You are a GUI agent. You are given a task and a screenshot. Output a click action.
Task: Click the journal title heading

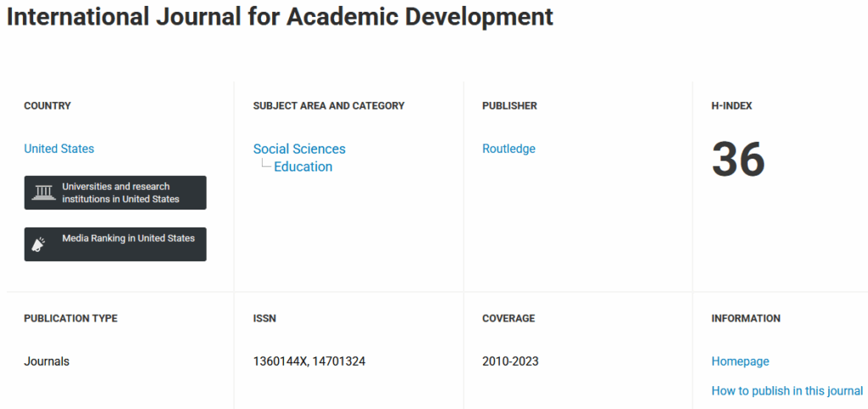click(x=280, y=17)
